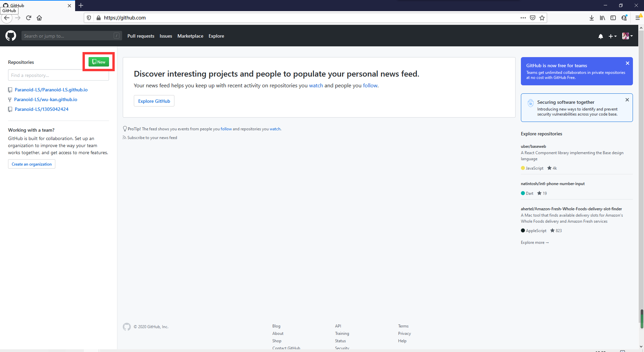644x352 pixels.
Task: Open Firefox downloads arrow icon
Action: pos(592,18)
